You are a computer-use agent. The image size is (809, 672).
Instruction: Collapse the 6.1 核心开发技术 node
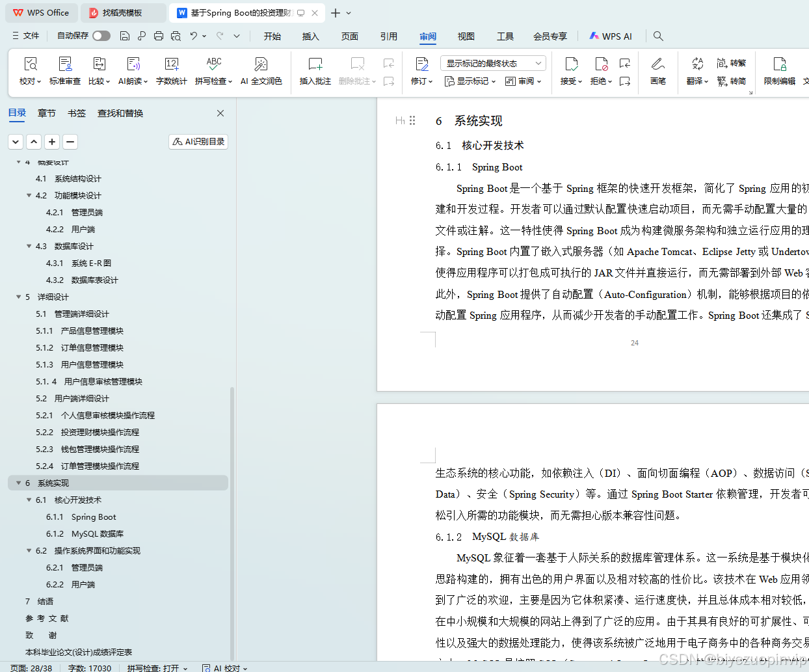pos(29,500)
